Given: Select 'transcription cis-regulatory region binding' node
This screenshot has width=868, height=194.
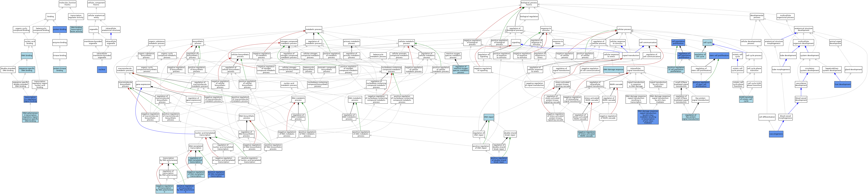Looking at the screenshot, I should (x=30, y=99).
